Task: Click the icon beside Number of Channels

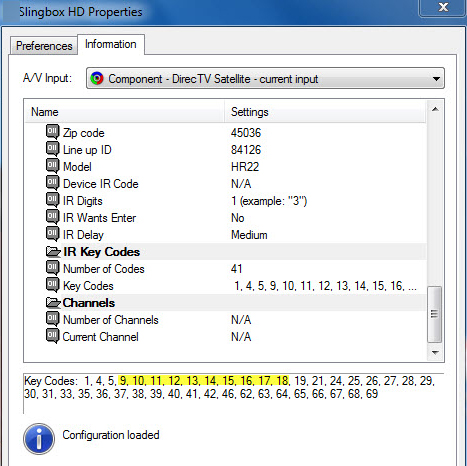Action: point(52,319)
